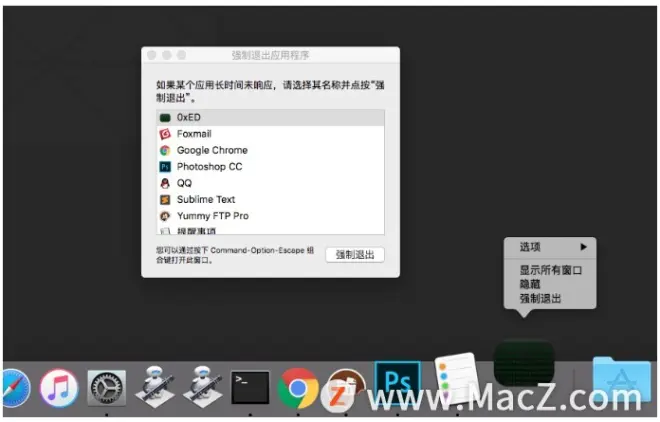Viewport: 660px width, 422px height.
Task: Select Foxmail in the application list
Action: point(270,134)
